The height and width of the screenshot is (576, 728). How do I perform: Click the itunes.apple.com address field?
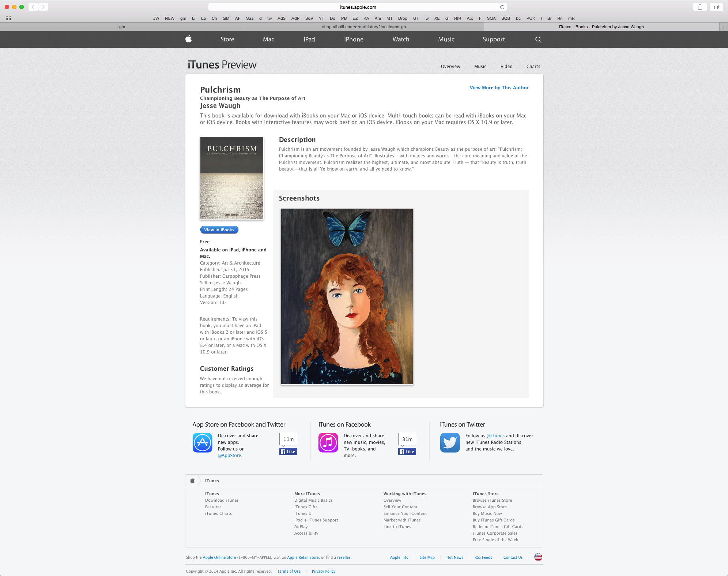pyautogui.click(x=358, y=7)
